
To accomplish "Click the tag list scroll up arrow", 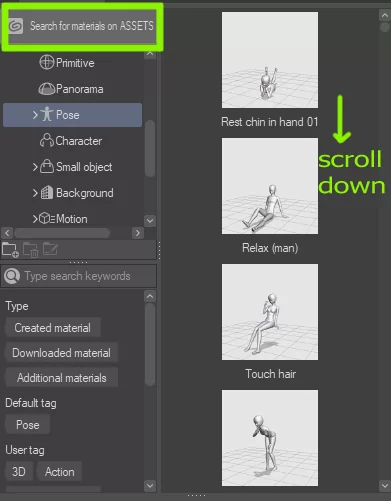I will click(150, 296).
